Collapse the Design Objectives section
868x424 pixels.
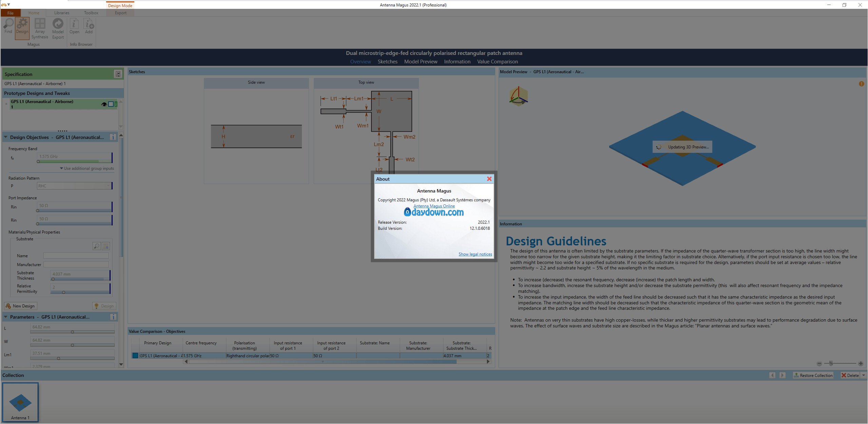(6, 137)
